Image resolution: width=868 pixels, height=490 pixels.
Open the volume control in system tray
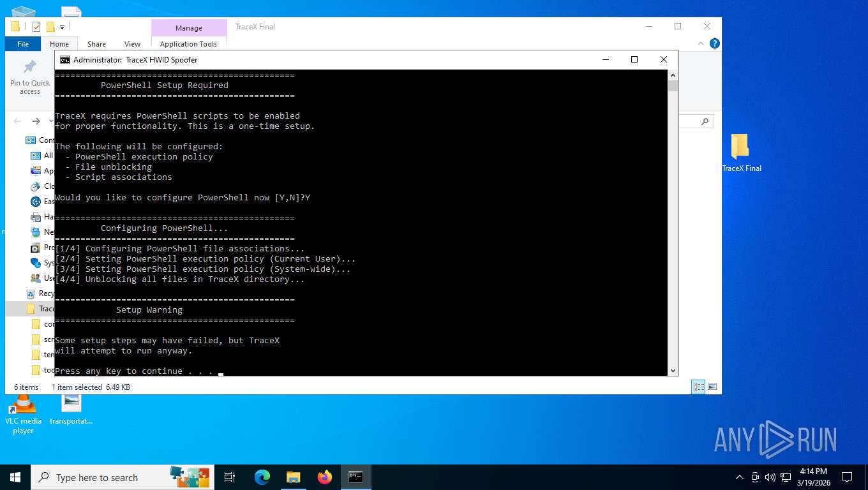coord(770,477)
